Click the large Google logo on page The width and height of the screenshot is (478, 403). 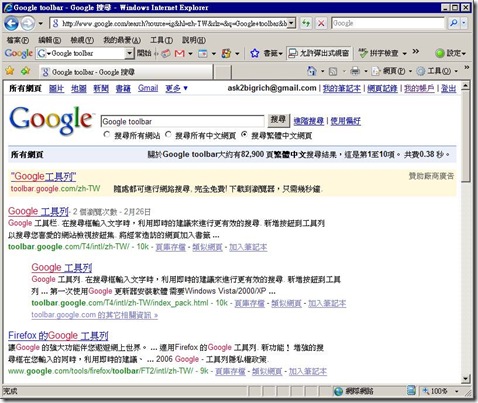51,120
